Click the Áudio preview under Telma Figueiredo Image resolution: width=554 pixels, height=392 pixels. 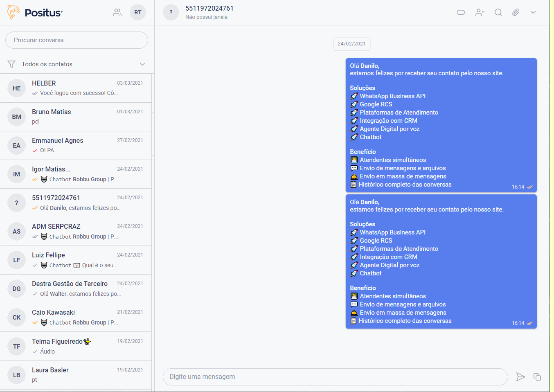click(x=47, y=351)
